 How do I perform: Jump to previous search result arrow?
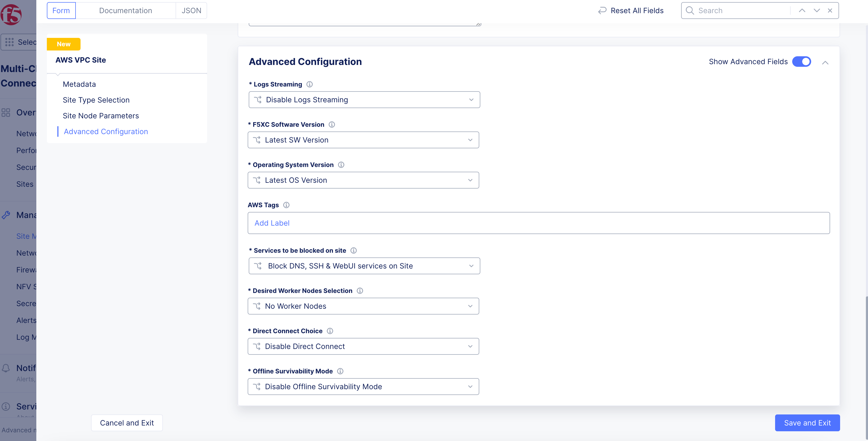click(x=802, y=11)
